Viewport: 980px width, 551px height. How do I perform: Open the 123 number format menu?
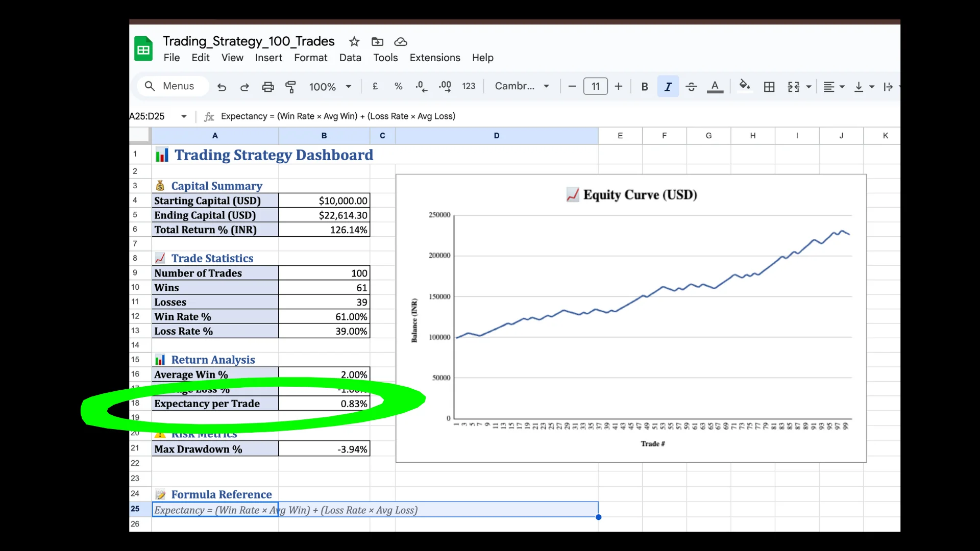pyautogui.click(x=469, y=86)
